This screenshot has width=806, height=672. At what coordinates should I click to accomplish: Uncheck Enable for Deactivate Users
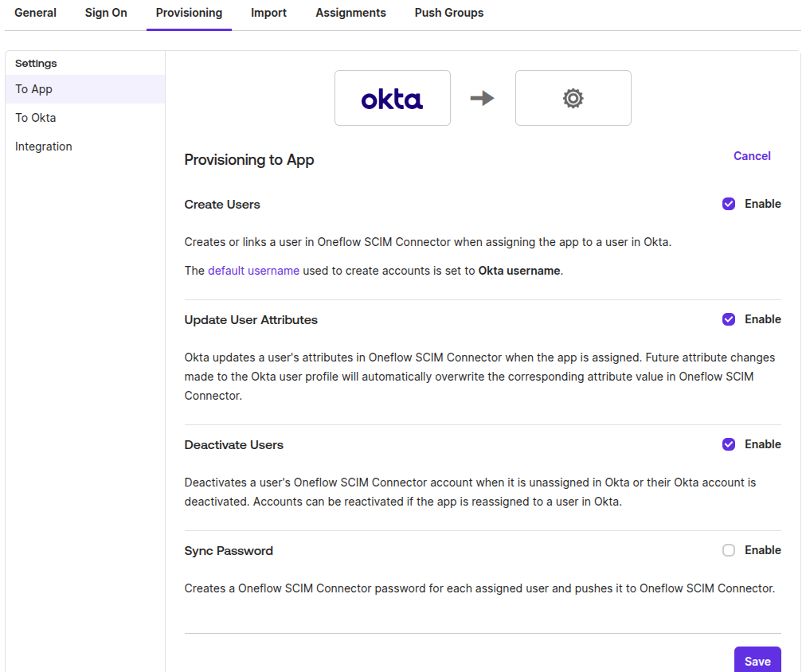(729, 444)
